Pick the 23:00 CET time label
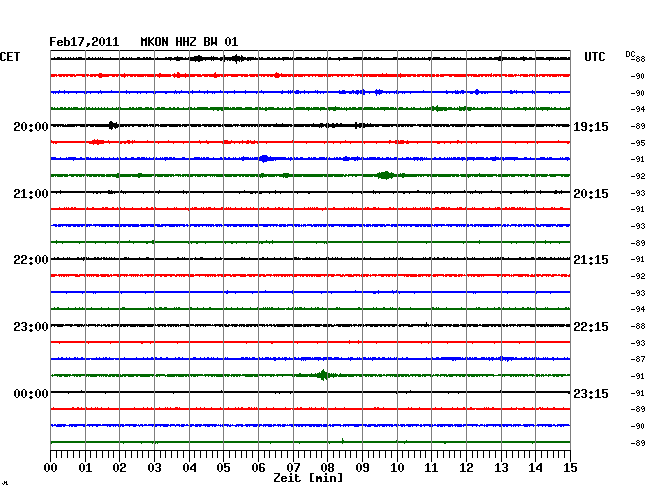 [x=31, y=327]
